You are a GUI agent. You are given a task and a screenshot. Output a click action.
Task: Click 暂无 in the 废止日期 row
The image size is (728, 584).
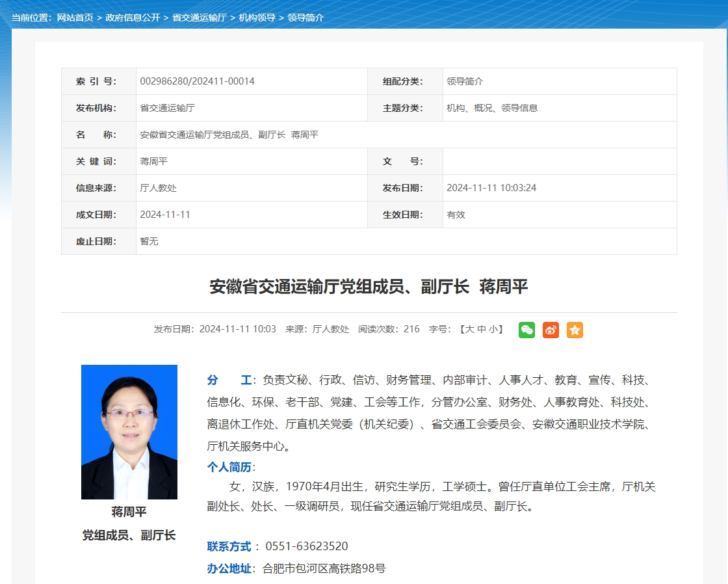[x=149, y=241]
